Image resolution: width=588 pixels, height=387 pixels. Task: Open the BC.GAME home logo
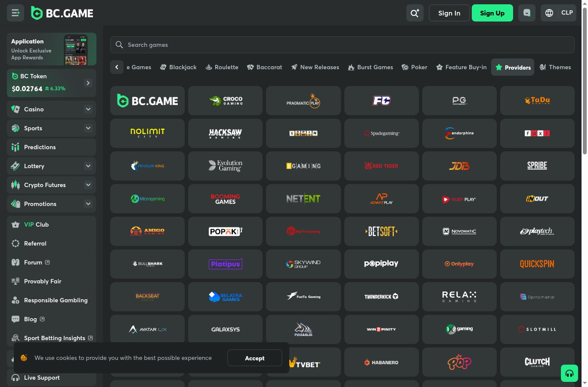pyautogui.click(x=62, y=13)
